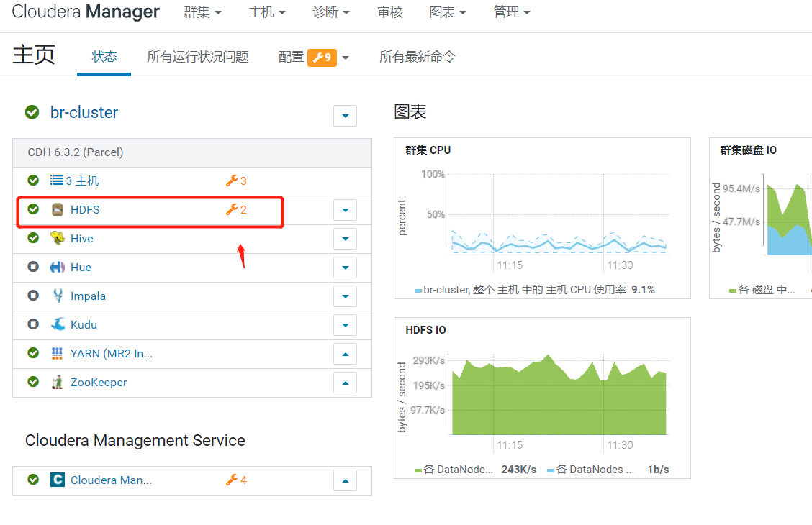Click the Cloudera Manager logo
This screenshot has width=812, height=525.
86,12
